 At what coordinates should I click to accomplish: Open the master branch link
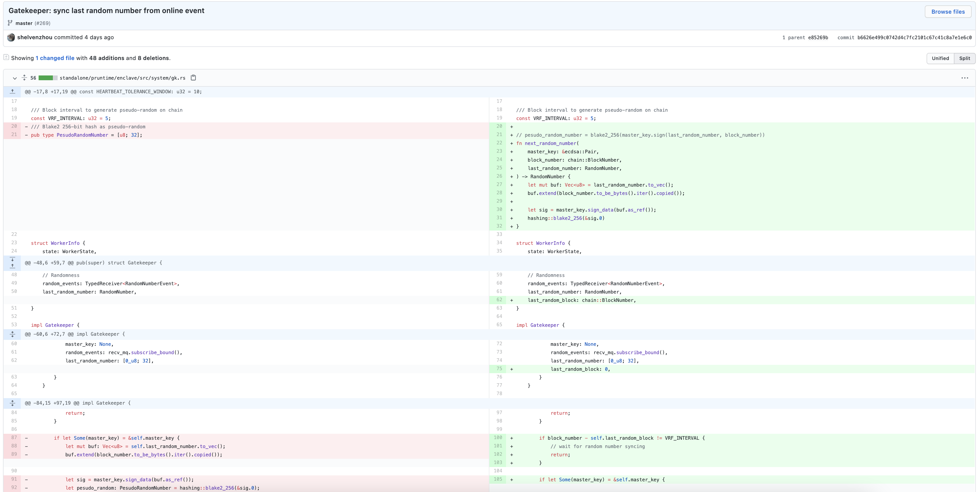coord(24,23)
